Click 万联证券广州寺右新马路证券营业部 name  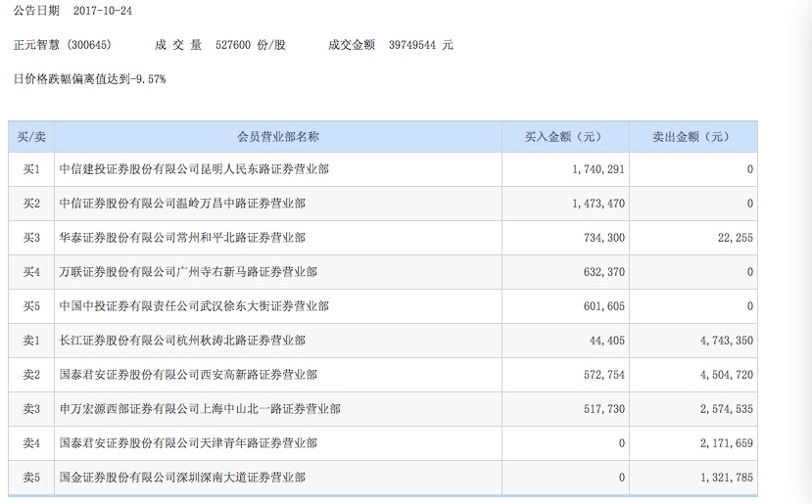[188, 272]
